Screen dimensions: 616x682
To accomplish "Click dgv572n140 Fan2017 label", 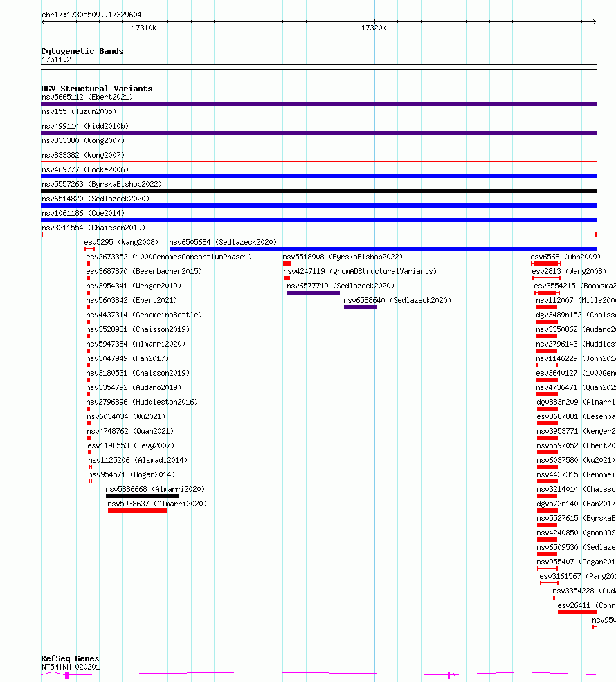I will [x=577, y=504].
